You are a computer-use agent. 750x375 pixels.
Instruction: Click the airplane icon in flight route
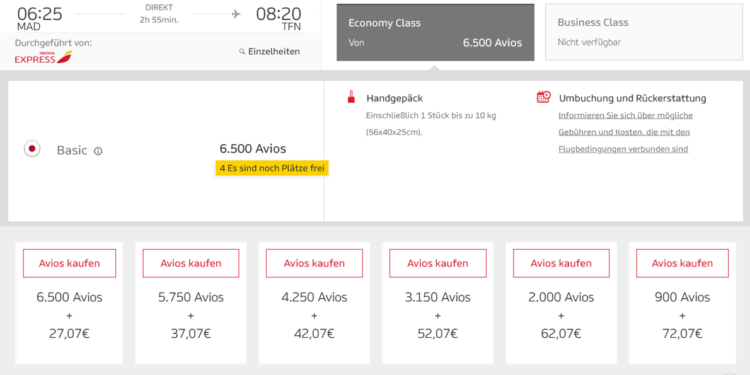pyautogui.click(x=236, y=14)
